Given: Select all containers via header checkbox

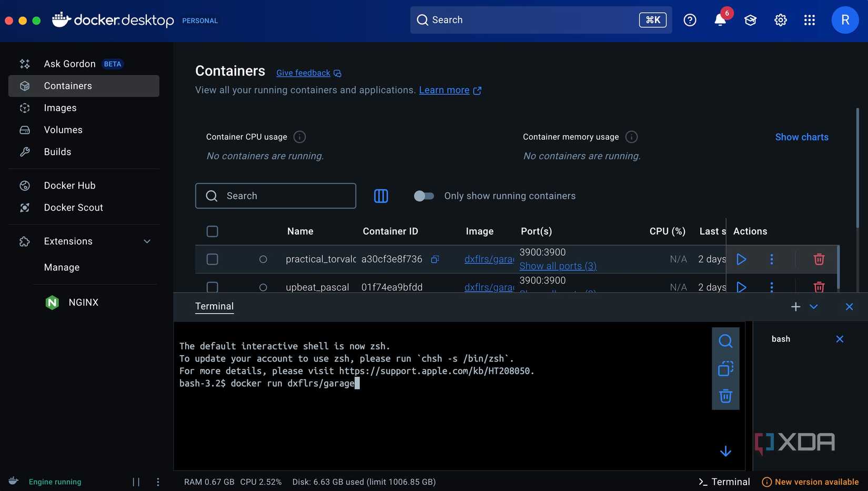Looking at the screenshot, I should [x=212, y=231].
